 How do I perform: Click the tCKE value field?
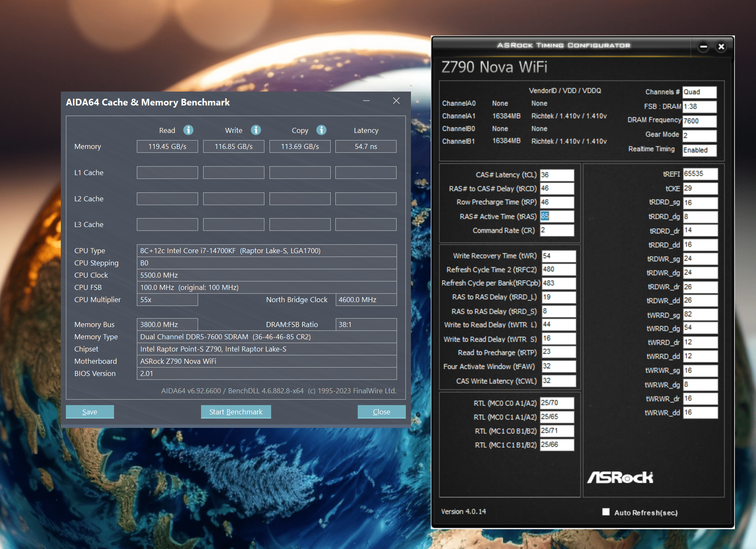coord(700,188)
